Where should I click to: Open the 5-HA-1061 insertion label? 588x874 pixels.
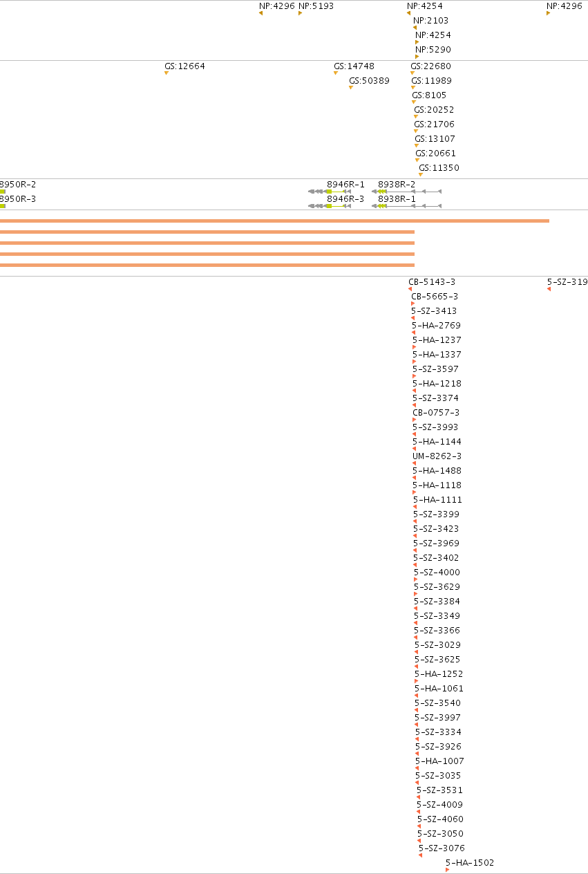tap(439, 689)
